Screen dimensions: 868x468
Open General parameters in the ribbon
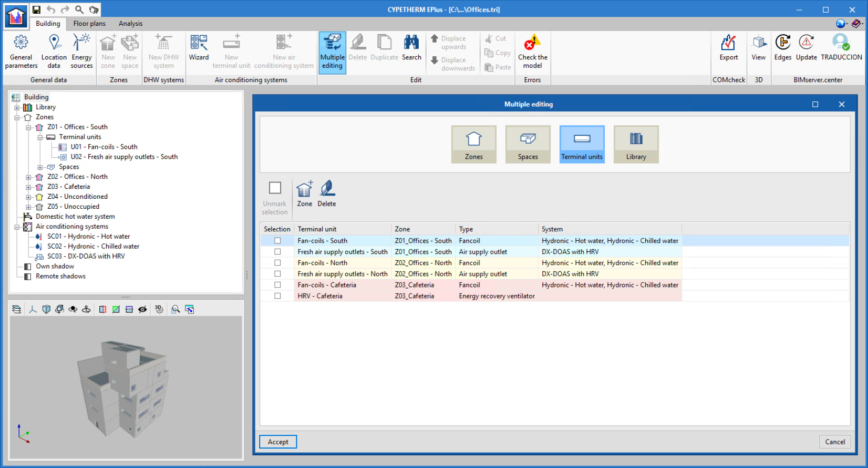point(21,52)
